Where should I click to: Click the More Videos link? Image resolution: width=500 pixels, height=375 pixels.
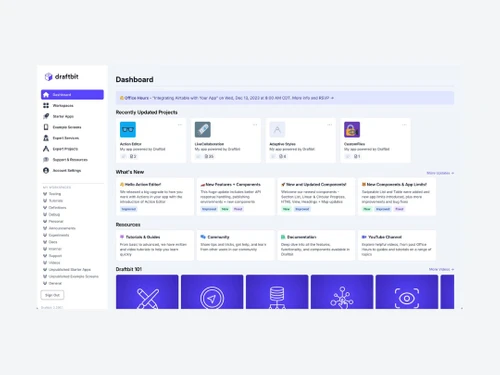[x=441, y=269]
